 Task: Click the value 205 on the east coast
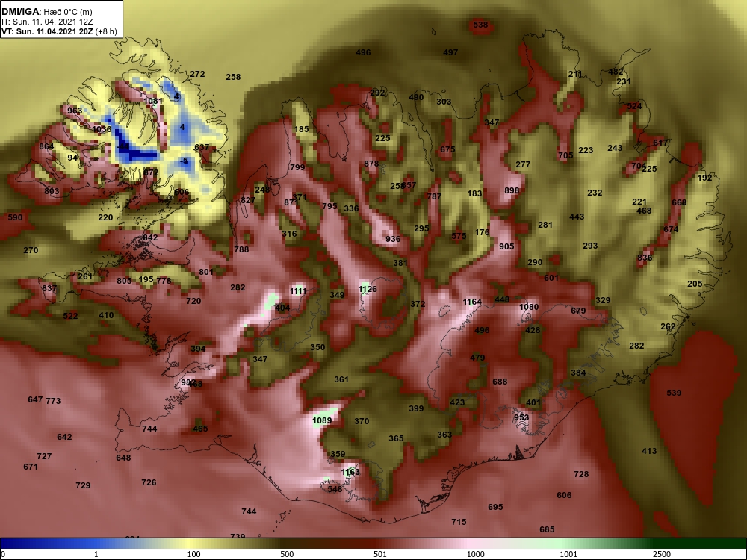695,284
